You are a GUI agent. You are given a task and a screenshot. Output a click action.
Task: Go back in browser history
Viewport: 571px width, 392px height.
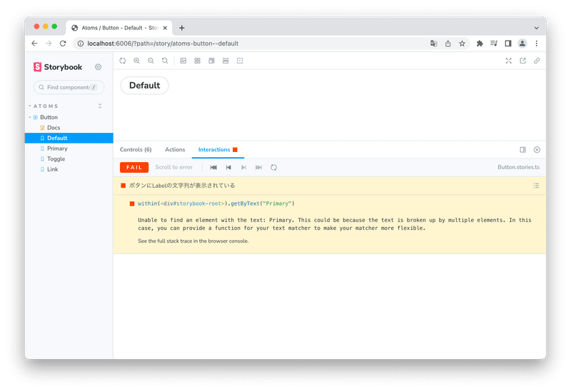pos(34,44)
